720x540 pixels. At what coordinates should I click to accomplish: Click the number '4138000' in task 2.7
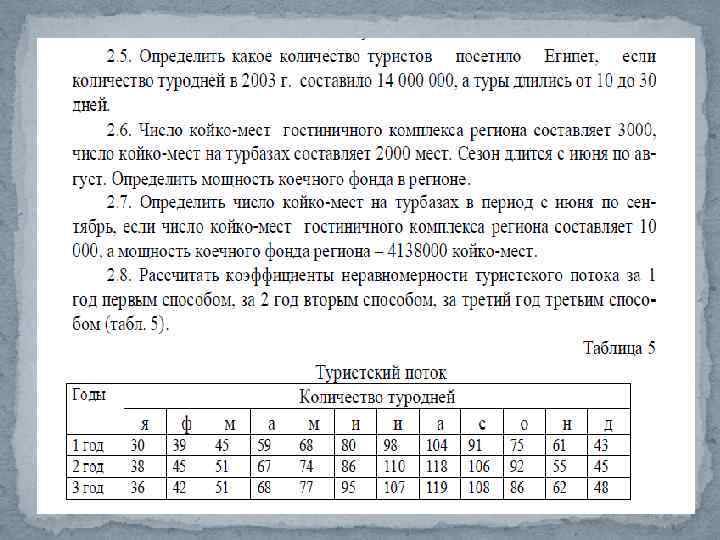417,251
